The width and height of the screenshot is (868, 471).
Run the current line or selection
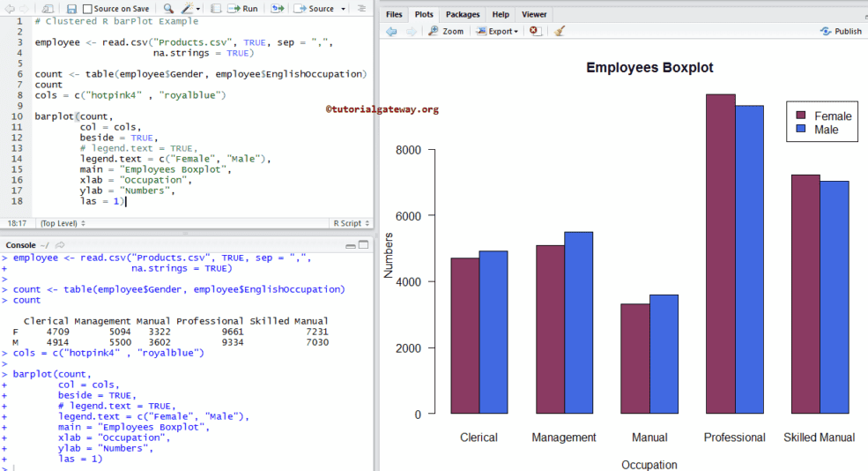pyautogui.click(x=243, y=9)
